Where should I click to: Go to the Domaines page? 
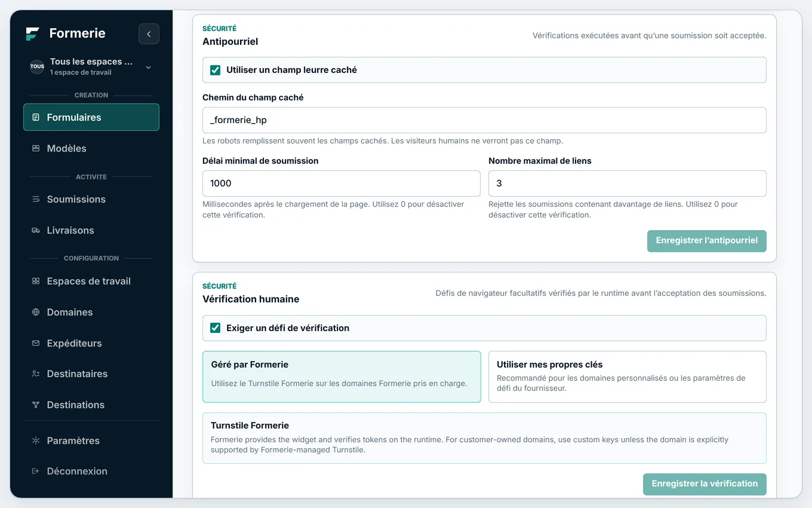tap(91, 312)
